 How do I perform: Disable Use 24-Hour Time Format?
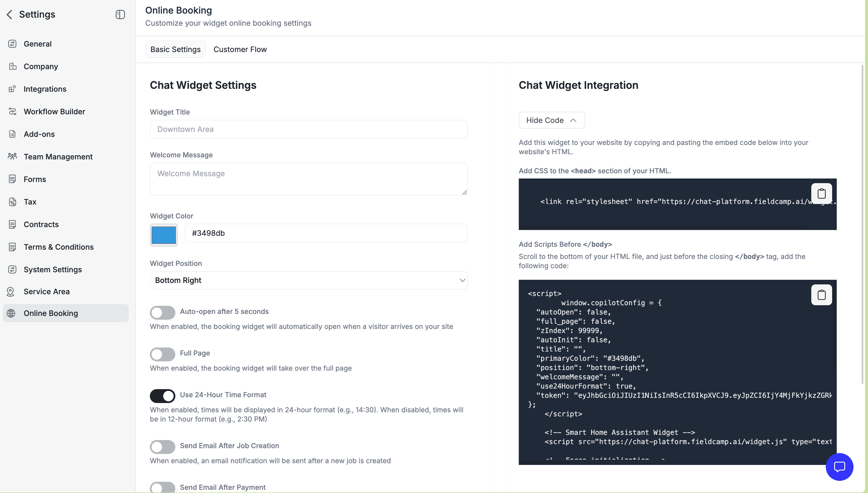(x=163, y=396)
